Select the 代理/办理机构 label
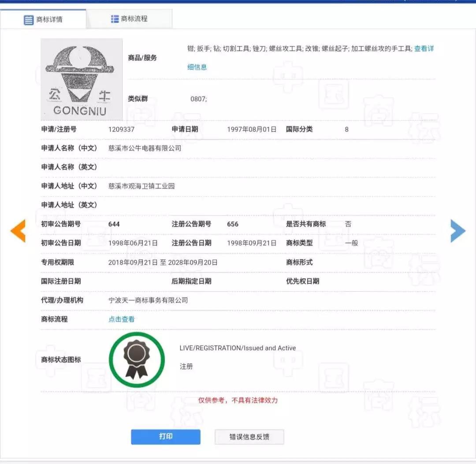The height and width of the screenshot is (464, 476). (62, 300)
